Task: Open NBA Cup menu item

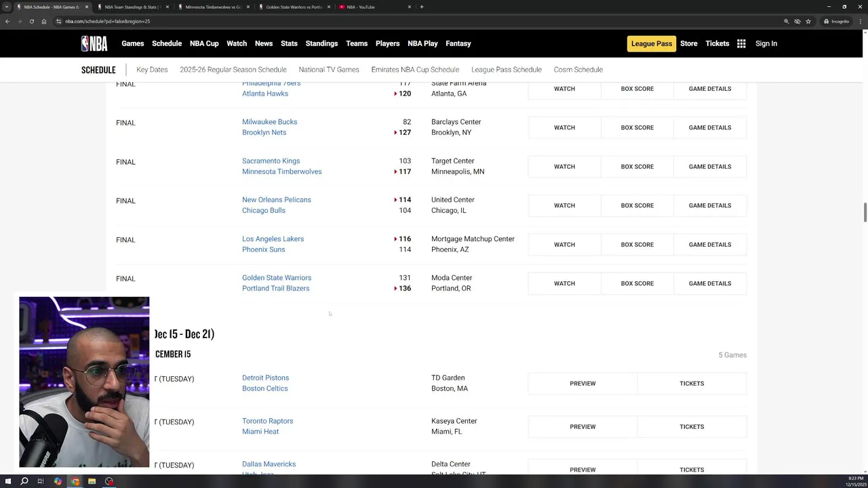Action: pos(204,43)
